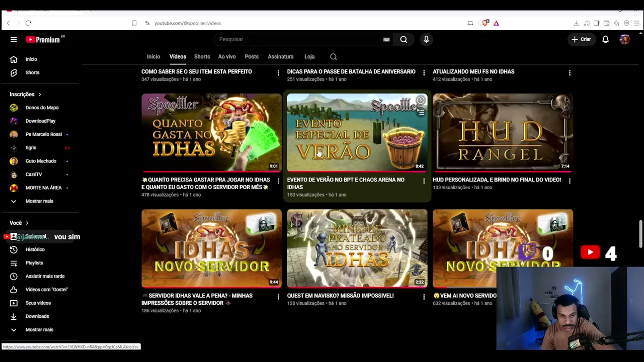The height and width of the screenshot is (362, 644).
Task: Open video title HUD PERSONALIZADA, E BRIND NO FINAL
Action: pos(497,180)
